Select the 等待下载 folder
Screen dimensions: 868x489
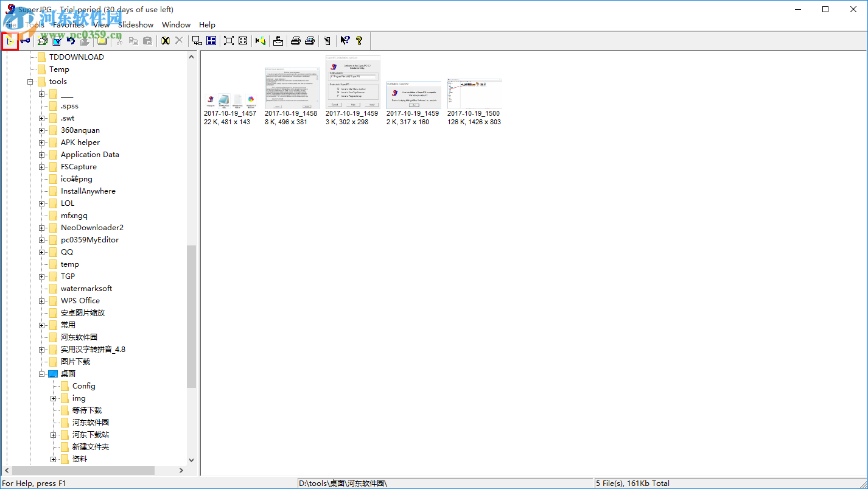tap(87, 410)
